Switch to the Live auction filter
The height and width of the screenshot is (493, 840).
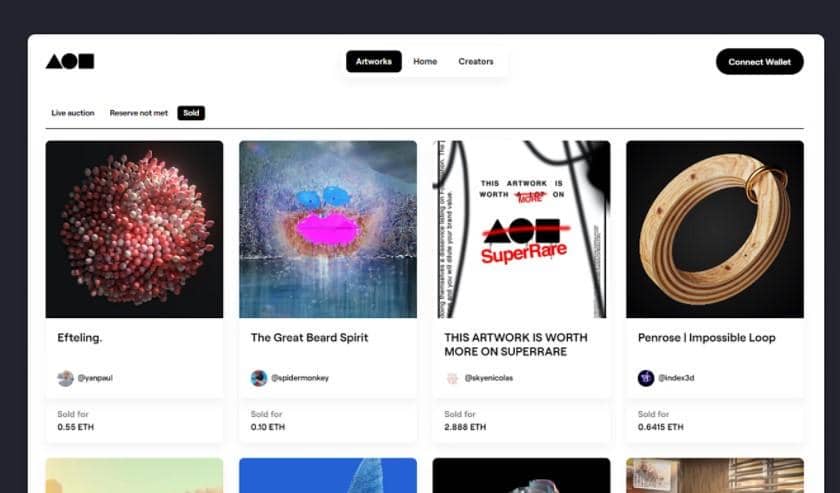tap(73, 113)
